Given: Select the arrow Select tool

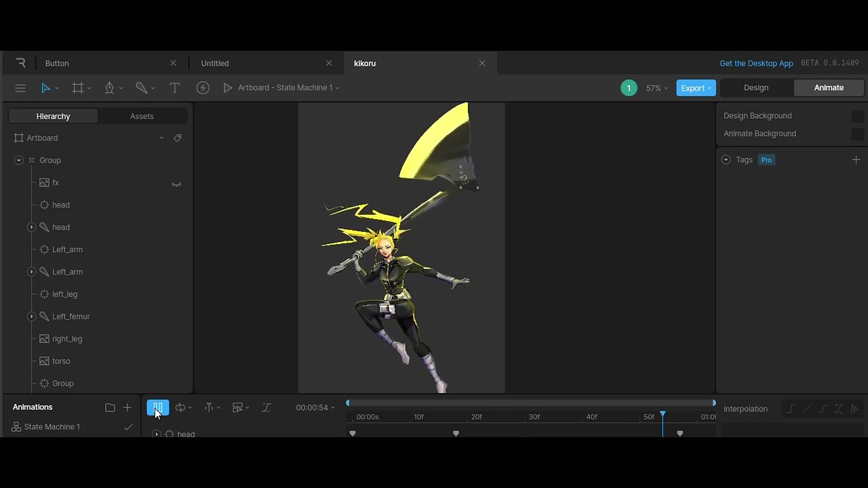Looking at the screenshot, I should tap(45, 88).
